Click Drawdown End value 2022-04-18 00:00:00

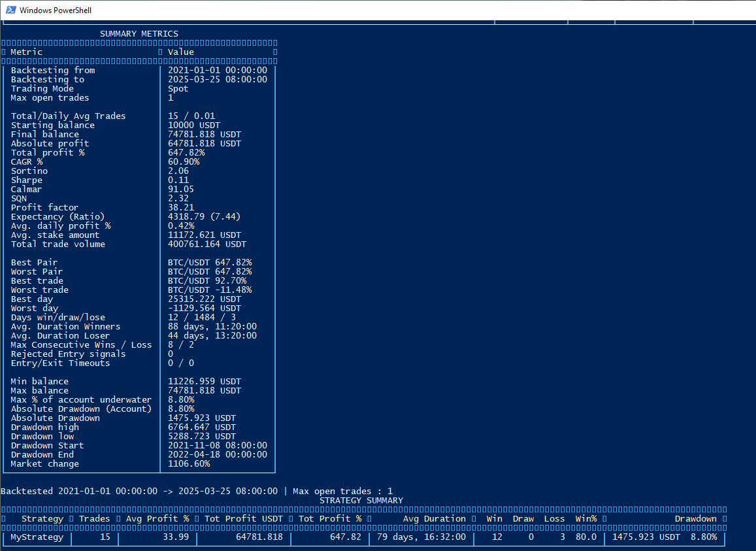(x=218, y=456)
